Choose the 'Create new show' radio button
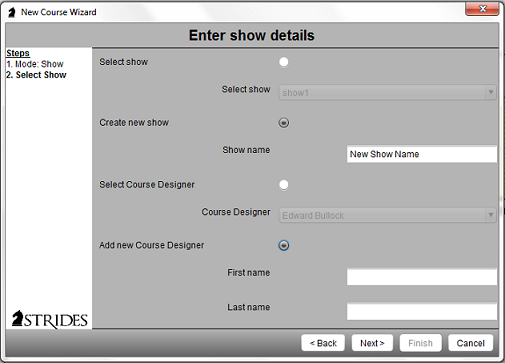 284,123
